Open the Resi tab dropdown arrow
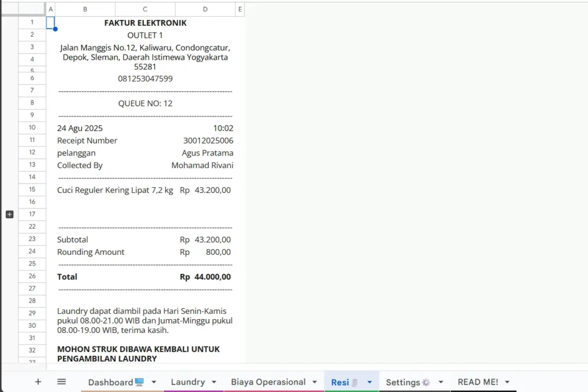The height and width of the screenshot is (392, 588). [369, 382]
